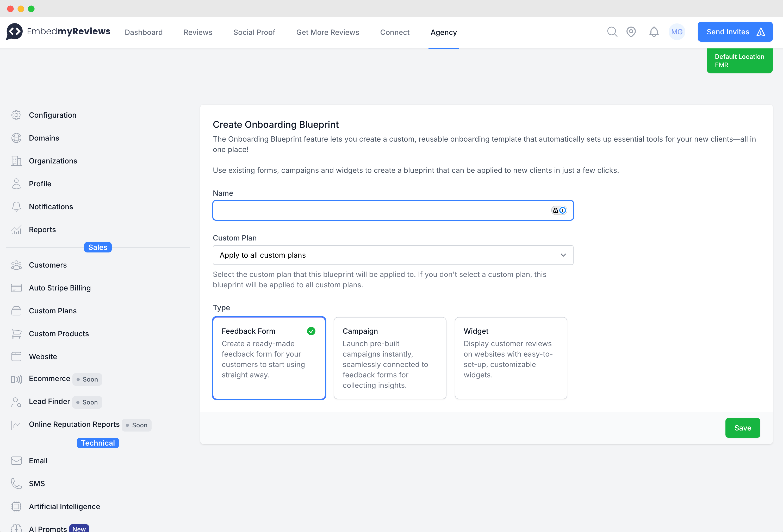Open the location pin icon

pos(631,32)
